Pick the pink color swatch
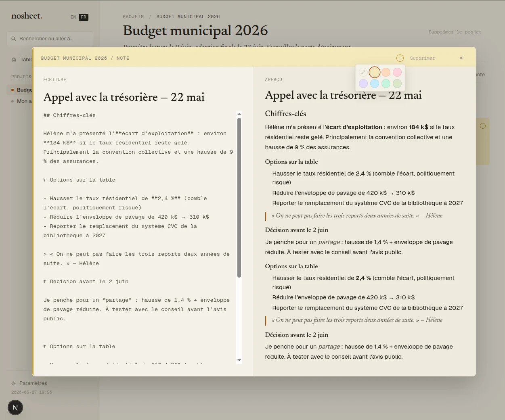This screenshot has height=420, width=505. 397,72
